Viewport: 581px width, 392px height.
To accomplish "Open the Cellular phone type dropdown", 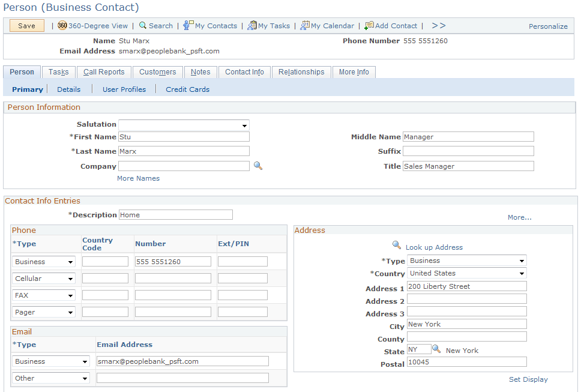I will click(x=44, y=279).
